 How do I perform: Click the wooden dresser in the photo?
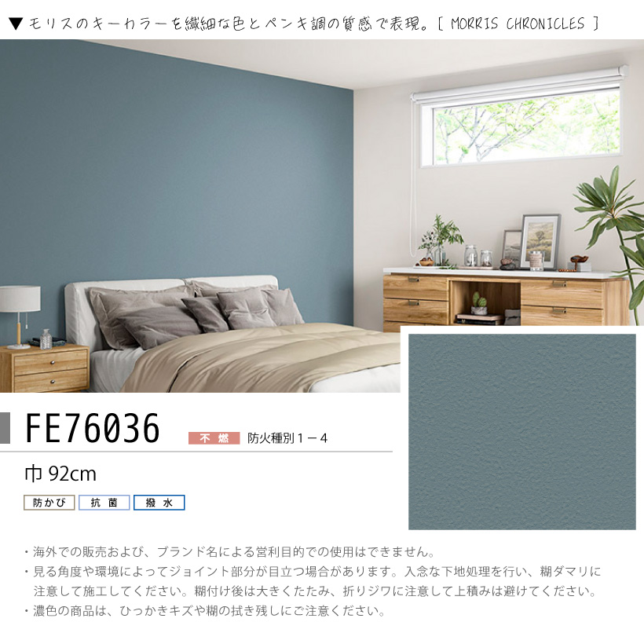click(x=506, y=301)
